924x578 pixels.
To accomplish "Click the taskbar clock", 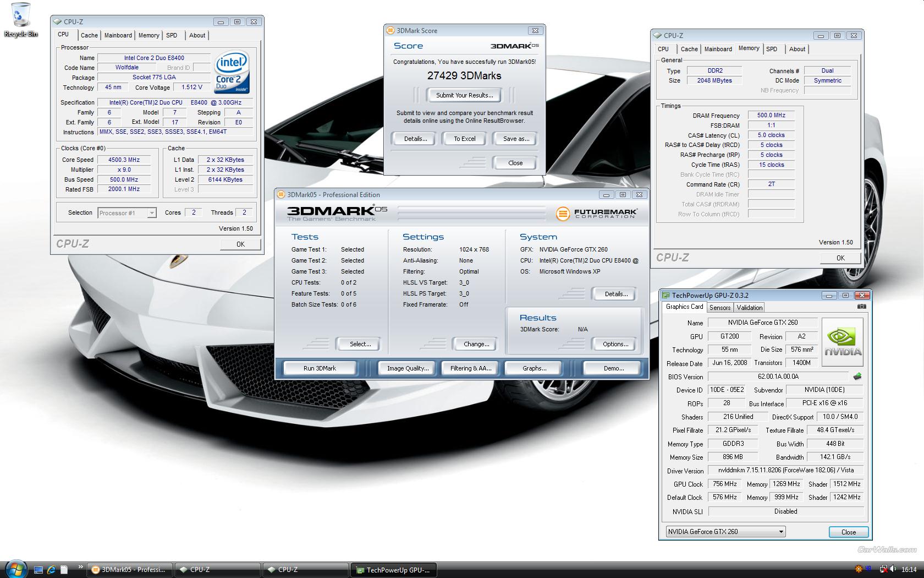I will point(909,570).
